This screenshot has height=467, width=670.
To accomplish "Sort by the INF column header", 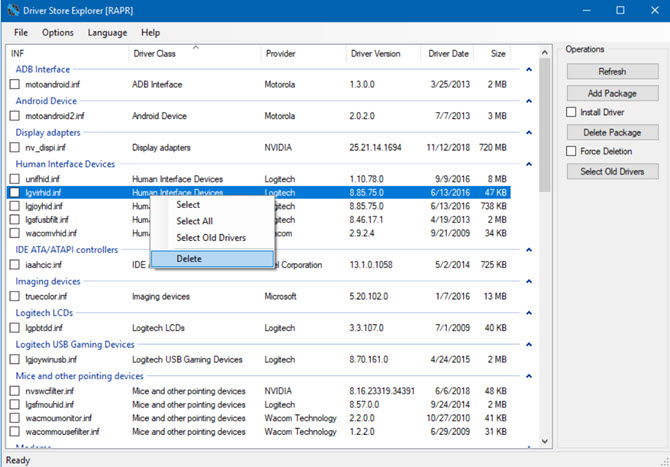I will [68, 53].
